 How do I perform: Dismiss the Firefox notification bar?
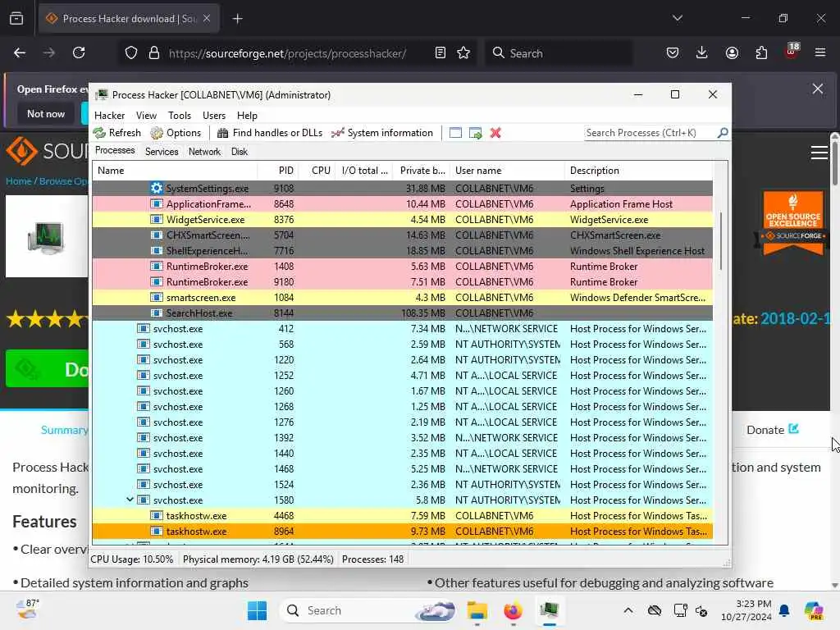pos(818,89)
